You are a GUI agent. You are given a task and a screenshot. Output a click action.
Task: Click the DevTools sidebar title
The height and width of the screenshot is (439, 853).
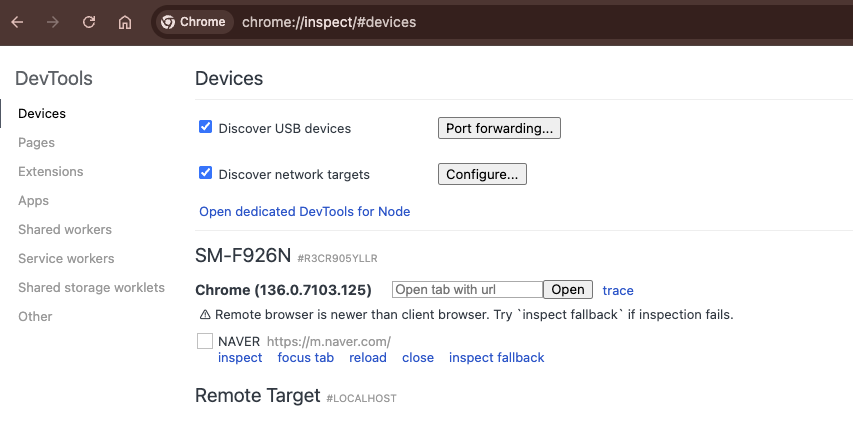point(54,78)
